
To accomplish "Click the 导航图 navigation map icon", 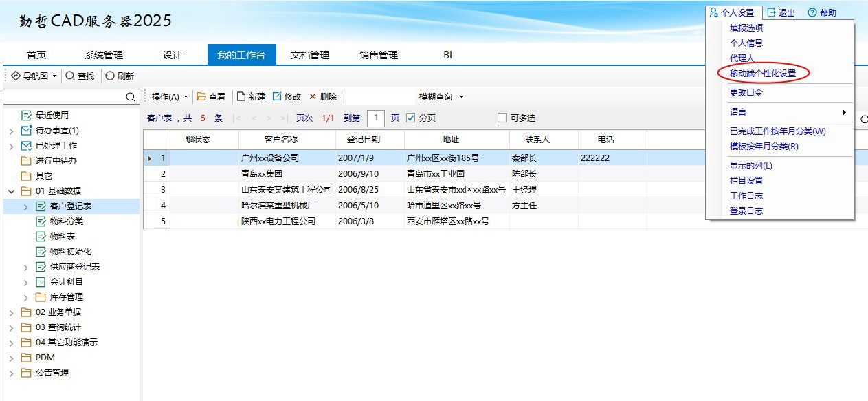I will (x=16, y=76).
